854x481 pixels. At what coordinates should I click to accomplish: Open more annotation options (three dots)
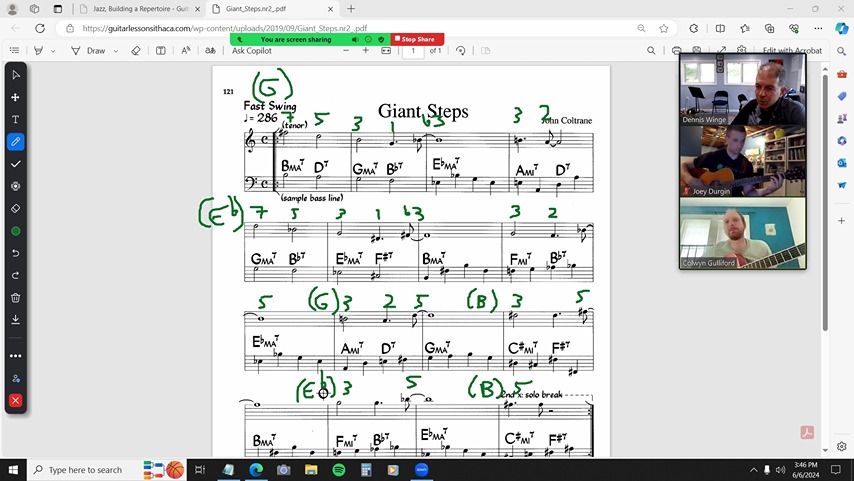[15, 355]
